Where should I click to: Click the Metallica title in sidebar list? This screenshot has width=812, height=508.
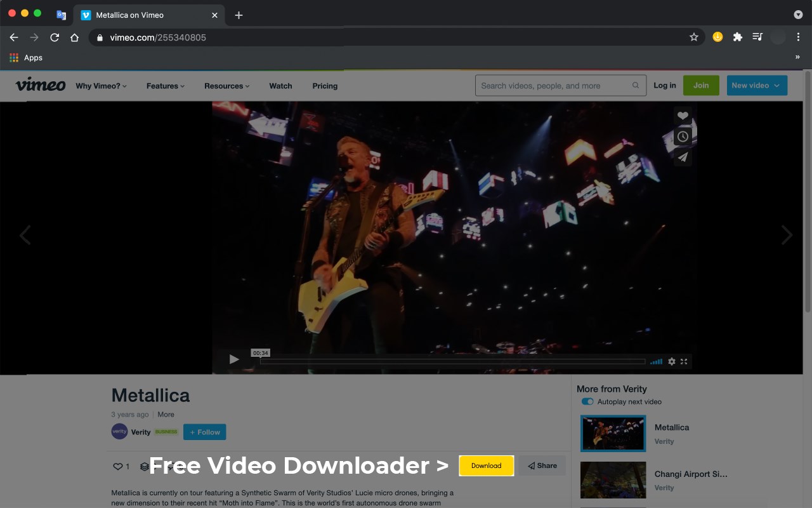click(672, 427)
